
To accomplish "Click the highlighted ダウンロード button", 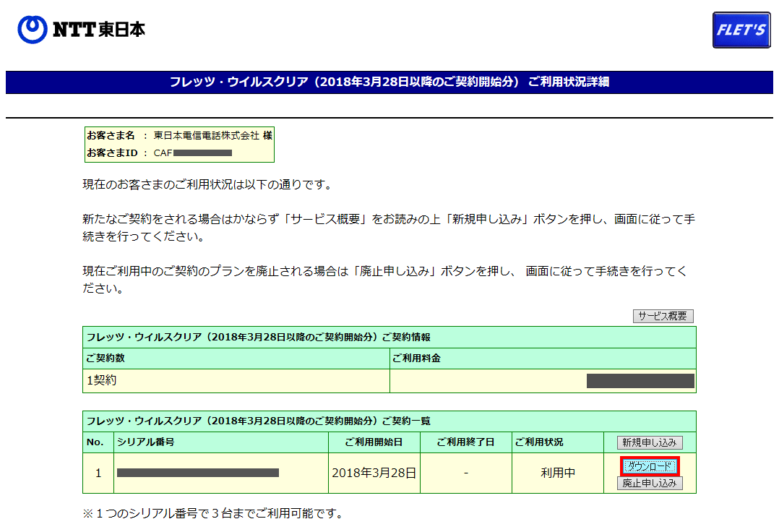I will point(650,466).
